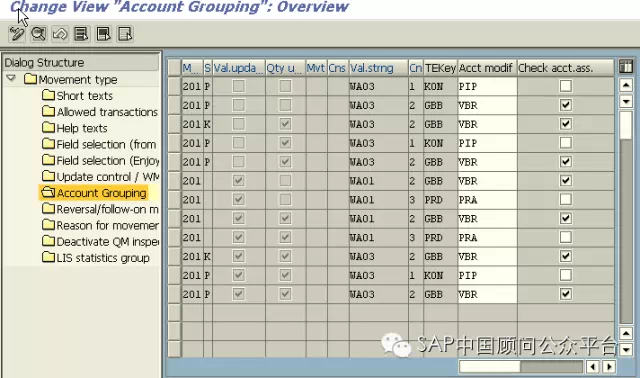This screenshot has width=640, height=378.
Task: Click the horizontal scrollbar right arrow
Action: tap(609, 367)
